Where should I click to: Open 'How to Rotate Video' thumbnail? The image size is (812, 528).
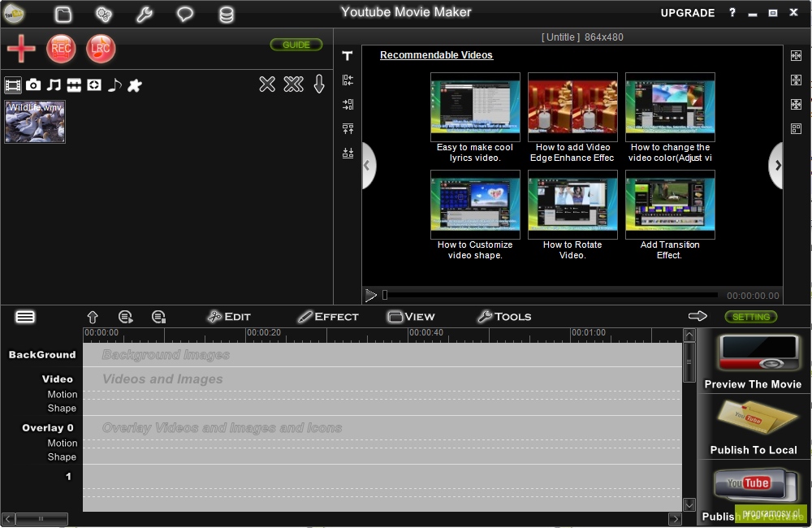pyautogui.click(x=572, y=205)
